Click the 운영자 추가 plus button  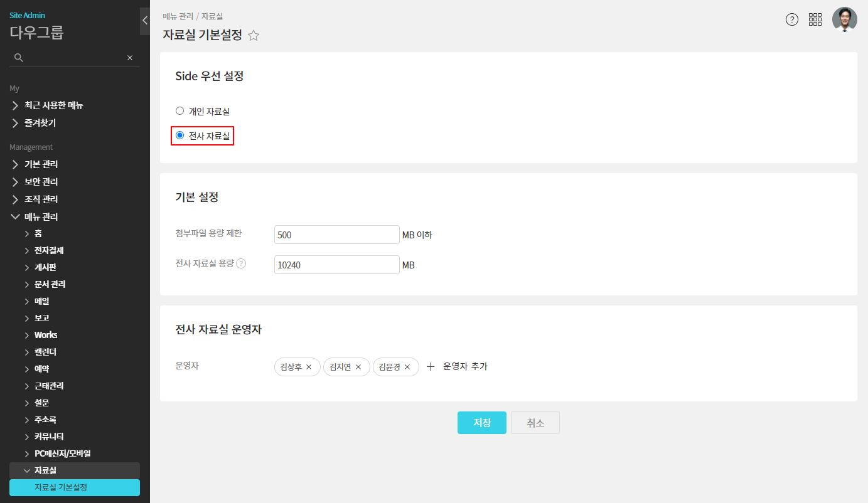(x=431, y=367)
